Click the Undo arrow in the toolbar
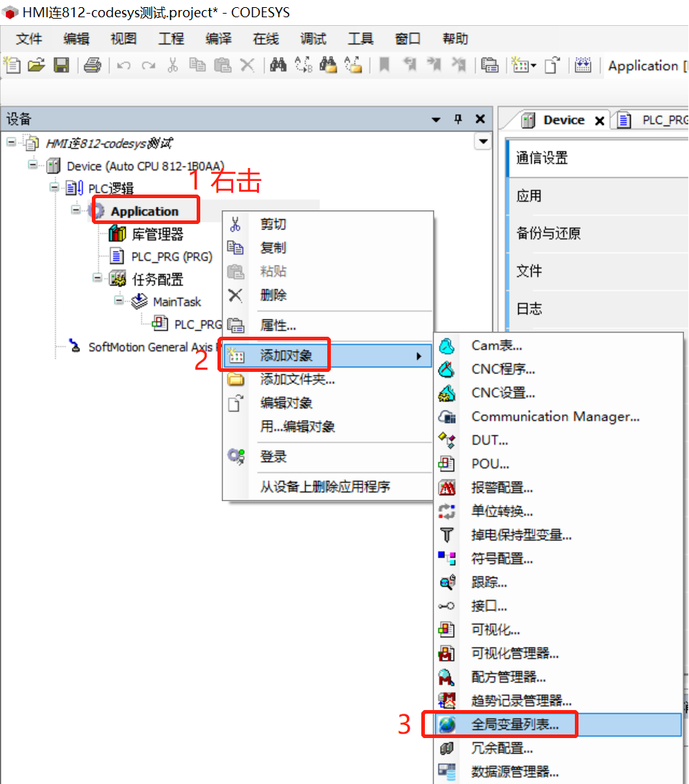This screenshot has width=689, height=784. (x=123, y=65)
